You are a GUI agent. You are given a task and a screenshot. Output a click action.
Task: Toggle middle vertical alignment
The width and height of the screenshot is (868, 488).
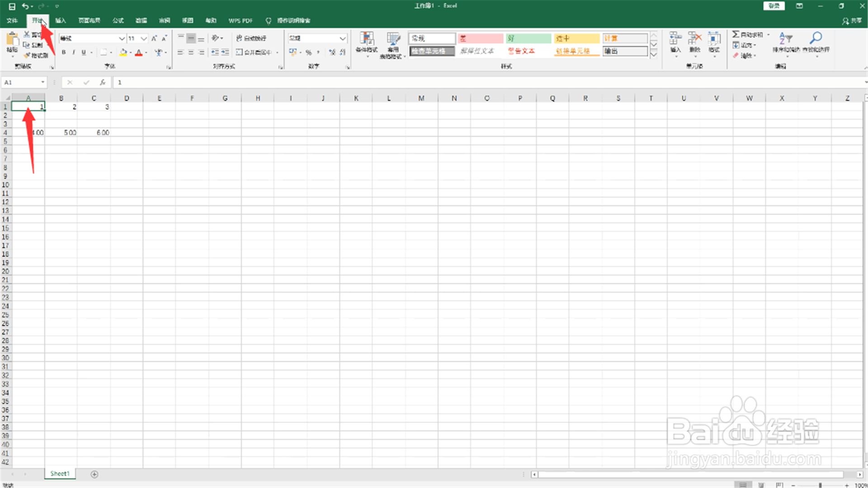click(191, 38)
